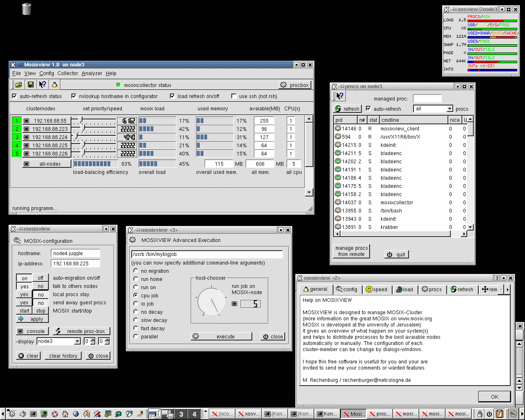Click the save floppy disk icon

[30, 84]
